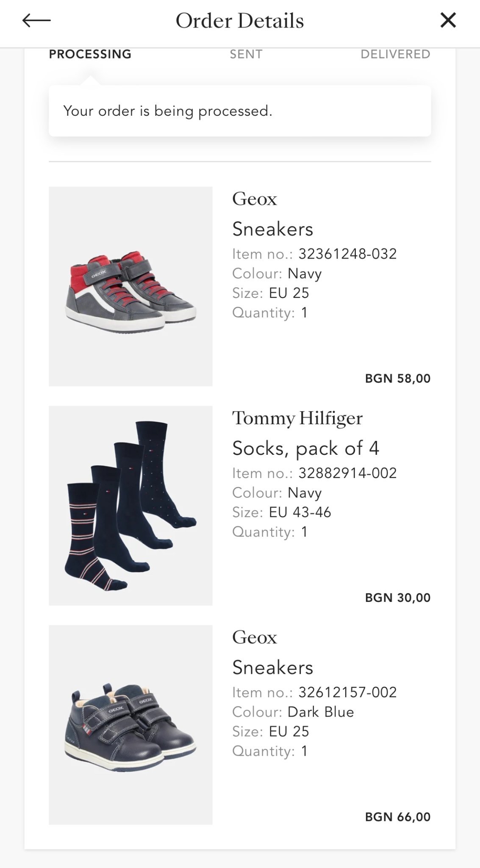Open the Tommy Hilfiger socks thumbnail
The image size is (480, 868).
click(x=130, y=505)
